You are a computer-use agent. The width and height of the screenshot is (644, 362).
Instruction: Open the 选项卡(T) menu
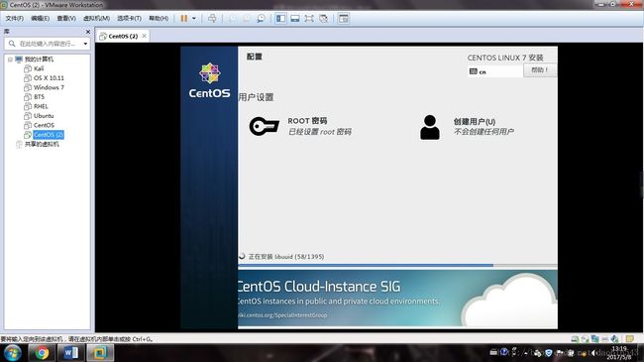tap(129, 19)
